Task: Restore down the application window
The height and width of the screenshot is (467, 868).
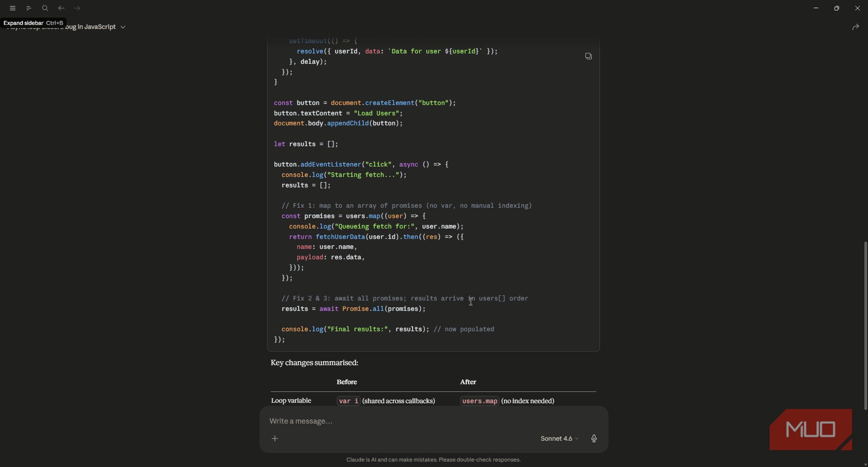Action: click(837, 8)
